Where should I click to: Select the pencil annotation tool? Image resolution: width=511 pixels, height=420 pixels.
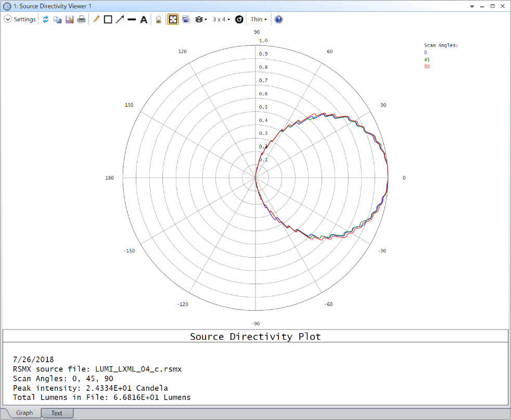click(x=96, y=19)
